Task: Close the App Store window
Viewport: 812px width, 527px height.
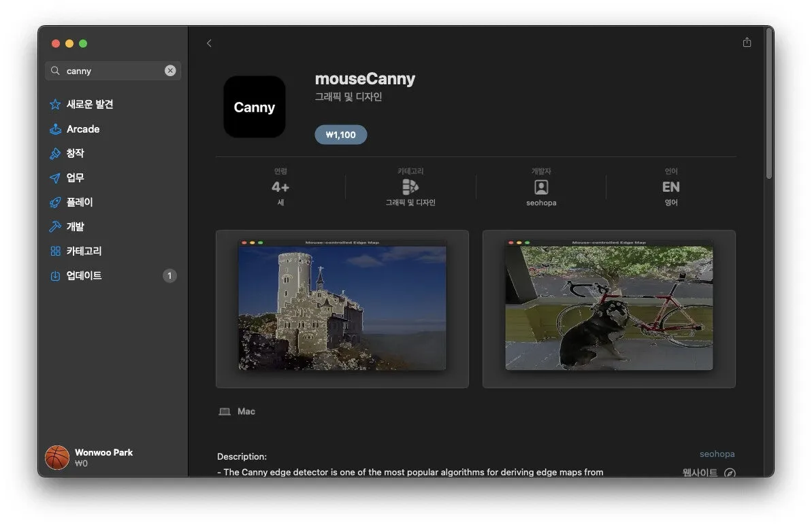Action: 55,44
